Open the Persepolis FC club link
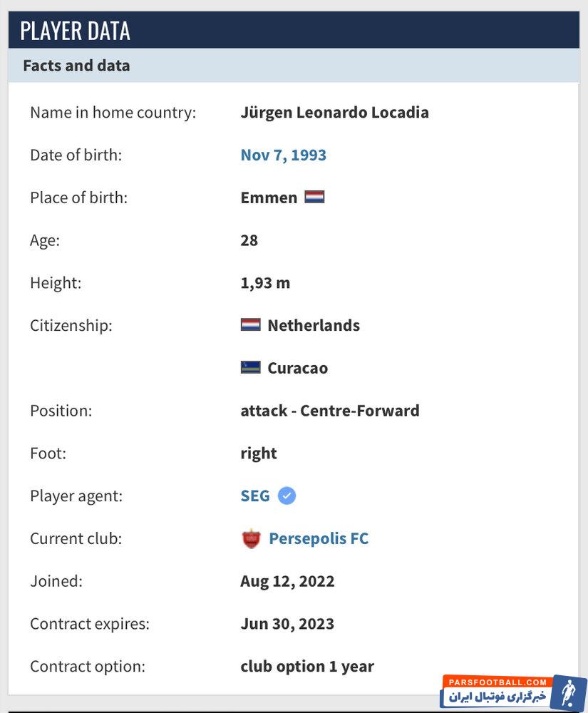Image resolution: width=588 pixels, height=713 pixels. (319, 538)
